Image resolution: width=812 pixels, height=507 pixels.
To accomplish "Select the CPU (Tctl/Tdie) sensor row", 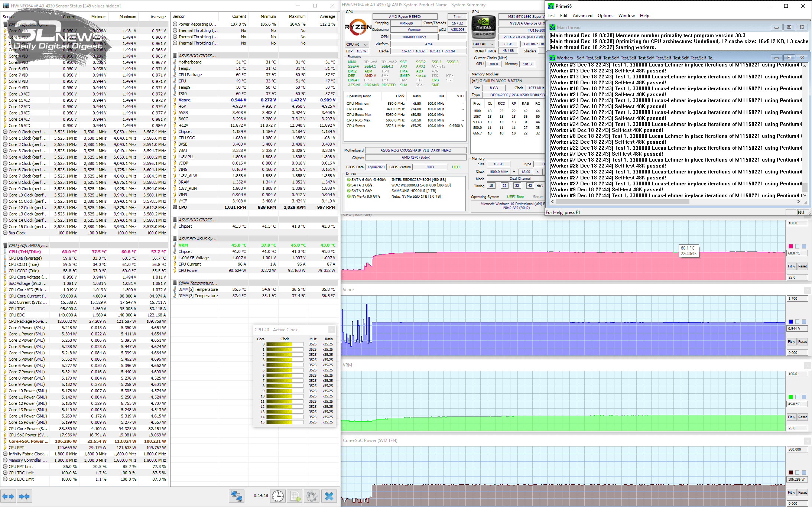I will (85, 252).
